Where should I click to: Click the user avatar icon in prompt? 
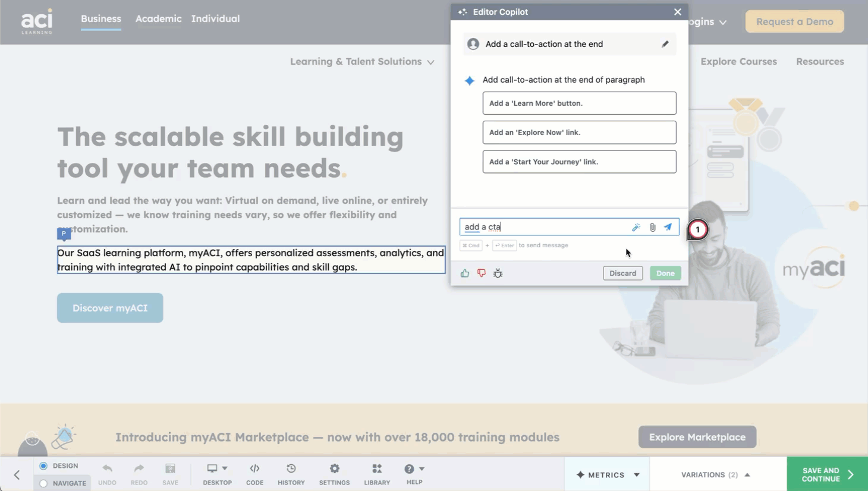[x=473, y=44]
